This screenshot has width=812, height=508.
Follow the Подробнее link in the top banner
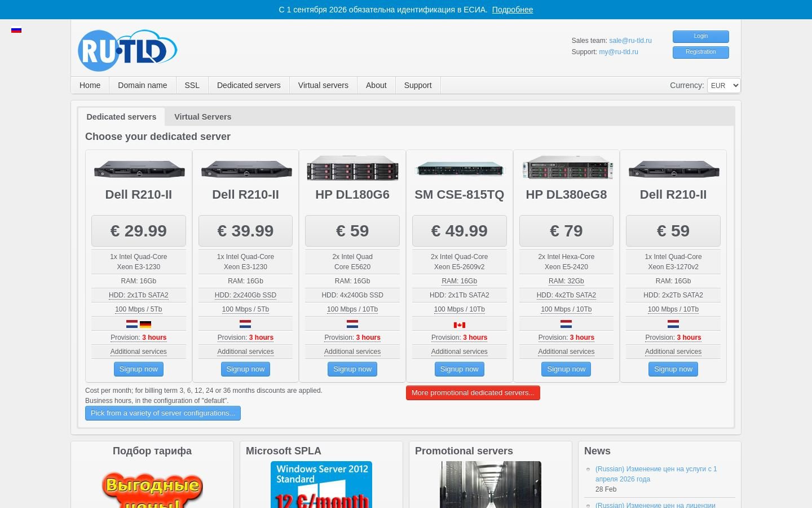click(x=513, y=10)
